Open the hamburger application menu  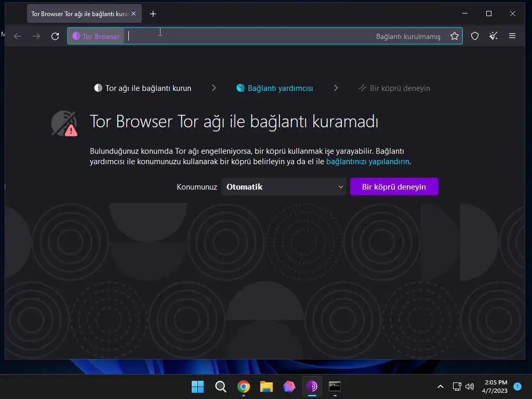(512, 36)
